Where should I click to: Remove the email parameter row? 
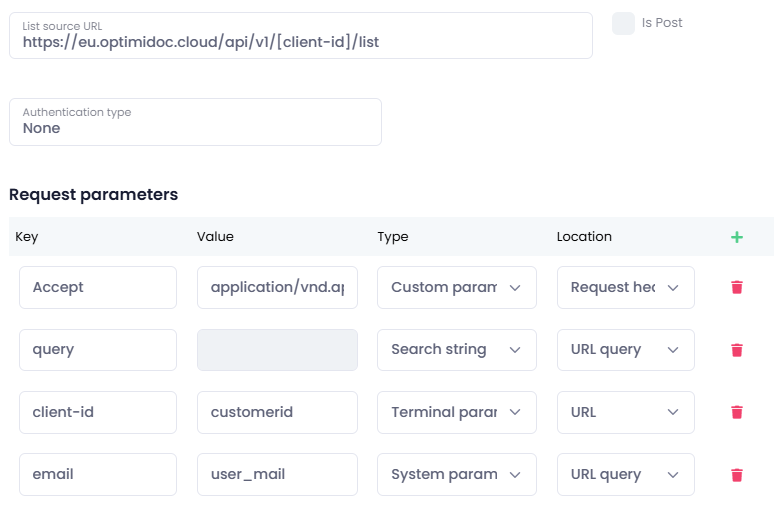click(x=737, y=475)
